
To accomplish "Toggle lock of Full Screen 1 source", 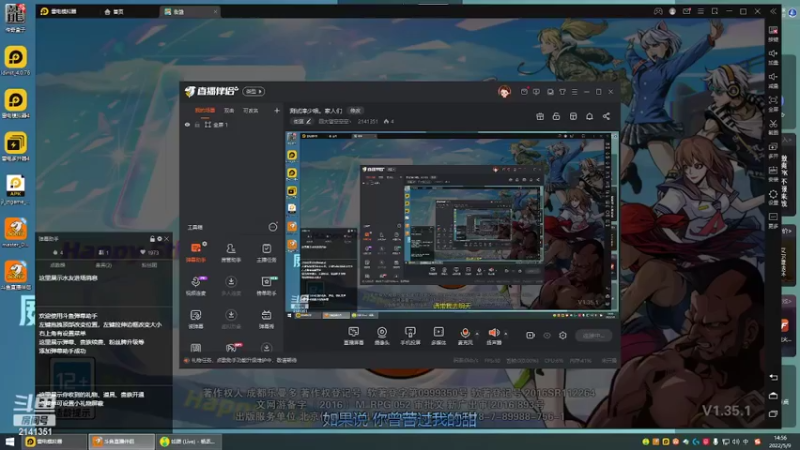I will [x=197, y=124].
